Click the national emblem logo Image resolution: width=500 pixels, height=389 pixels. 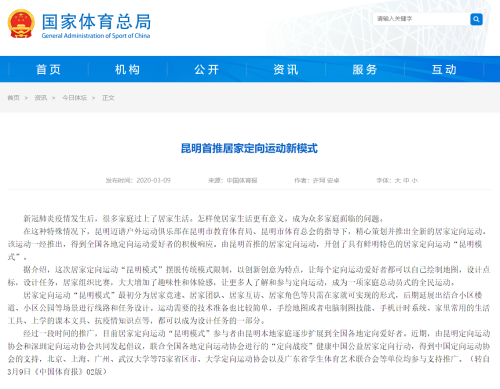pyautogui.click(x=21, y=23)
